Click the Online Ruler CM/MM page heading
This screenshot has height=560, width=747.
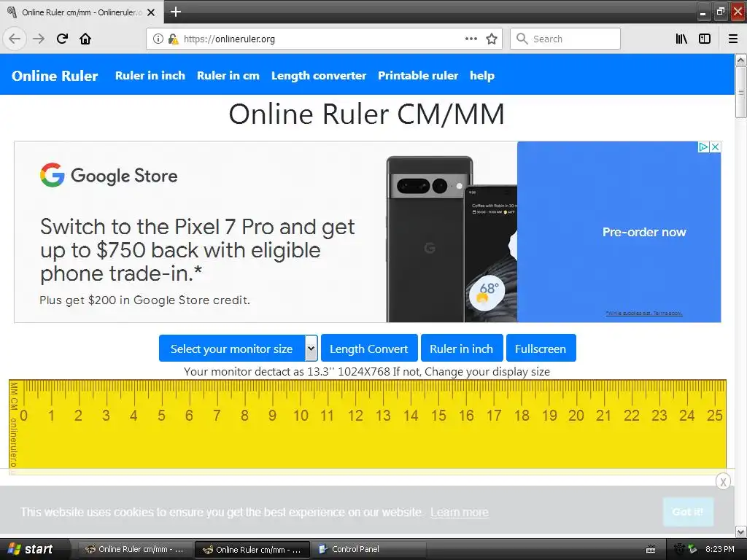click(366, 114)
